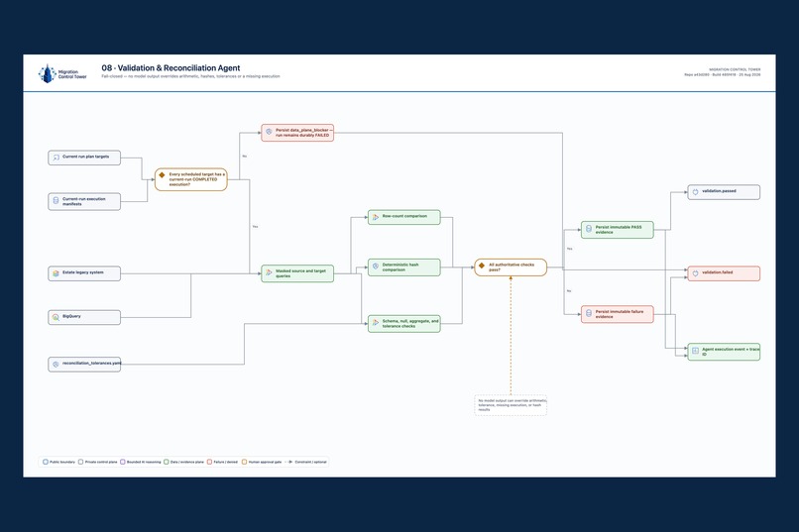The height and width of the screenshot is (532, 799).
Task: Select the 'Persist data_plane_blocker' failure node
Action: pos(297,133)
